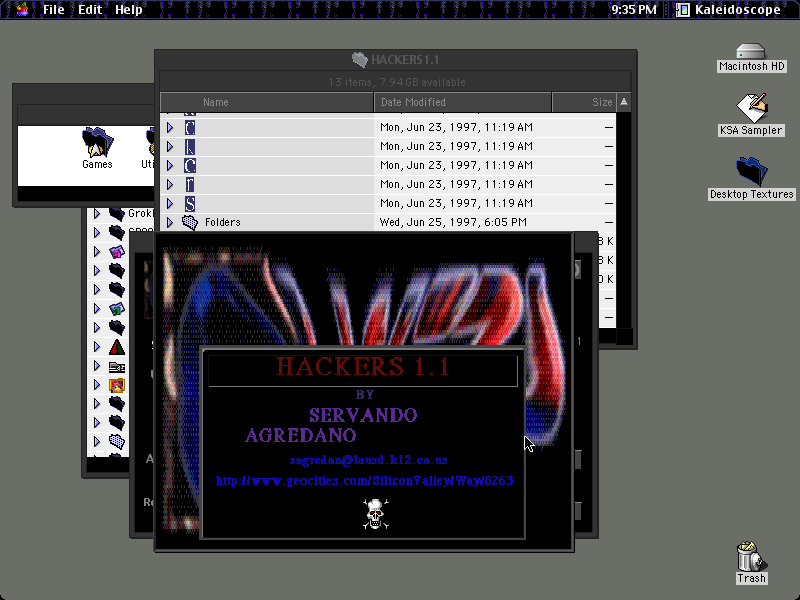Expand the orange picture icon row
This screenshot has width=800, height=600.
click(x=97, y=385)
